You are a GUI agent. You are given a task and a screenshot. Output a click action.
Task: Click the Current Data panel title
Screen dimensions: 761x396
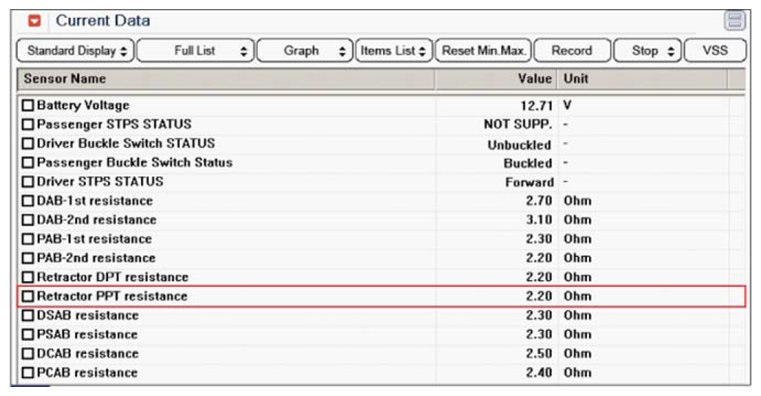point(103,21)
